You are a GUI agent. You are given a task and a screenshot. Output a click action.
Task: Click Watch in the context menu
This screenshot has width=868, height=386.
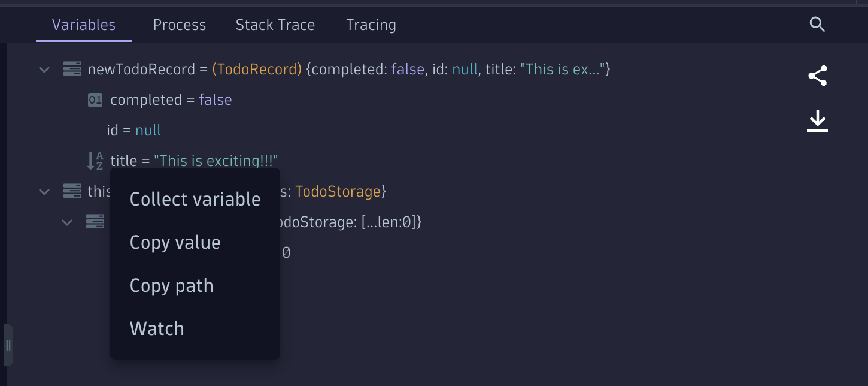click(x=157, y=329)
